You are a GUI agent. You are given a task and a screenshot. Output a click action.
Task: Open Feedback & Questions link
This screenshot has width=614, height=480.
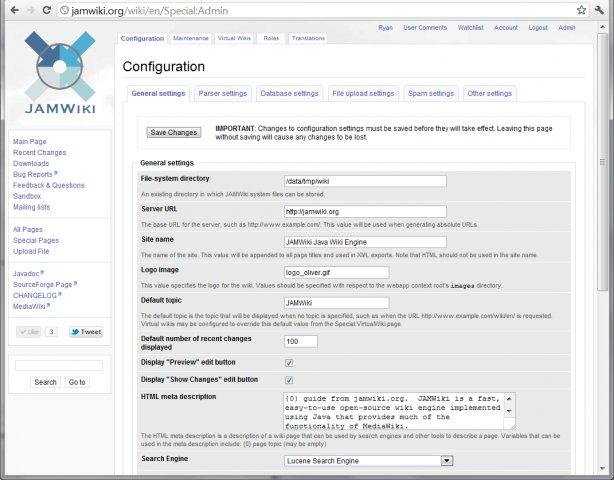(49, 185)
